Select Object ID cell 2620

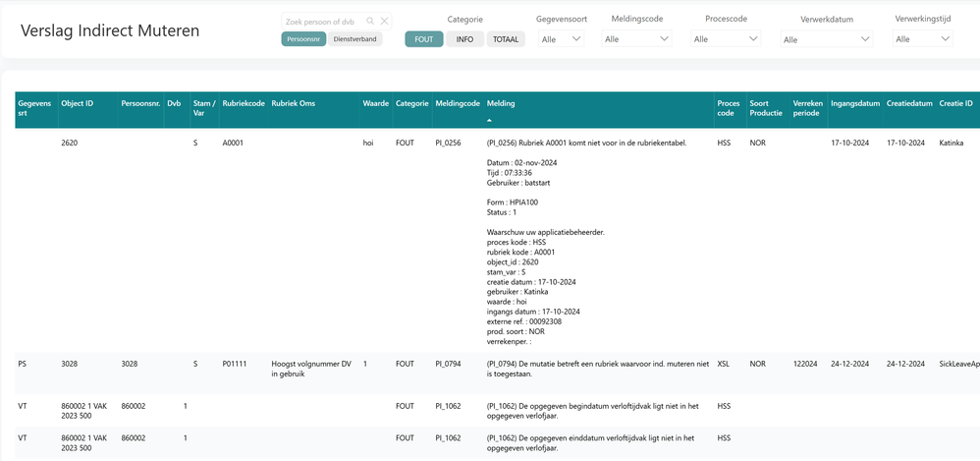(x=69, y=143)
